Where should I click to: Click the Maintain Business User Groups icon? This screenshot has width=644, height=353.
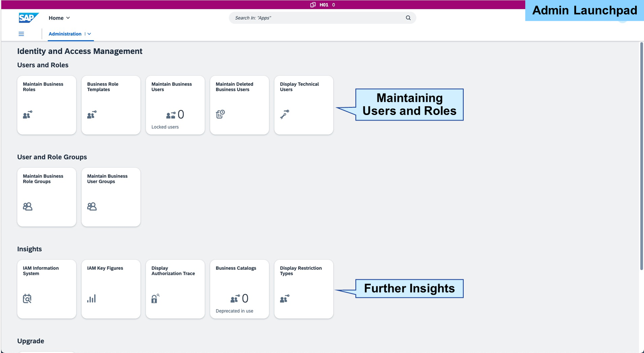(92, 206)
